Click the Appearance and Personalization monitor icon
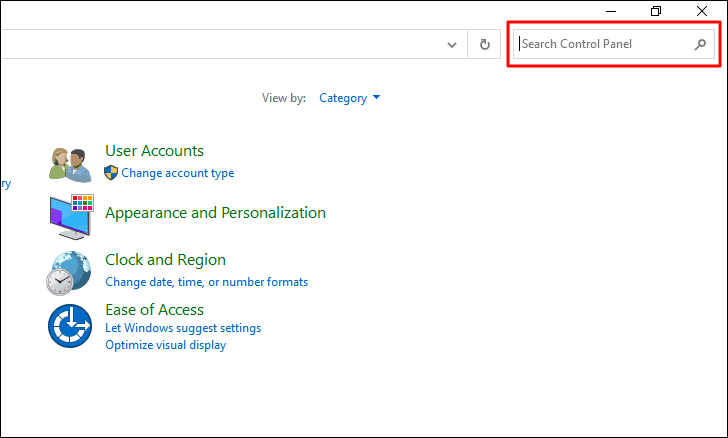 click(69, 216)
